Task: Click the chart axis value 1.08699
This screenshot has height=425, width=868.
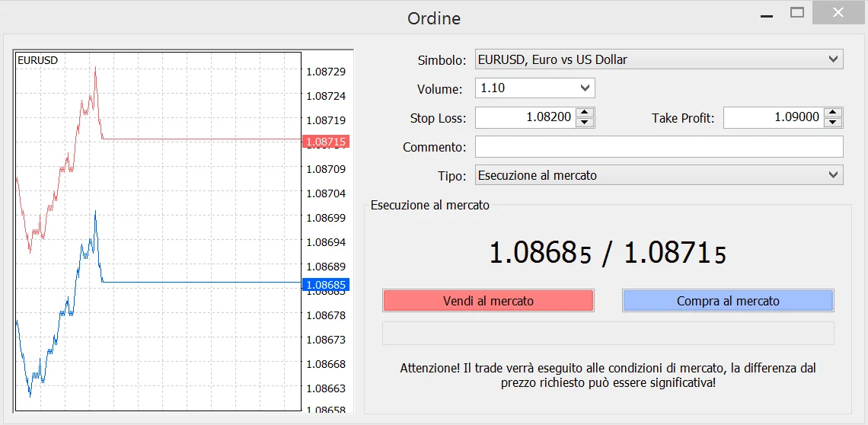Action: (326, 218)
